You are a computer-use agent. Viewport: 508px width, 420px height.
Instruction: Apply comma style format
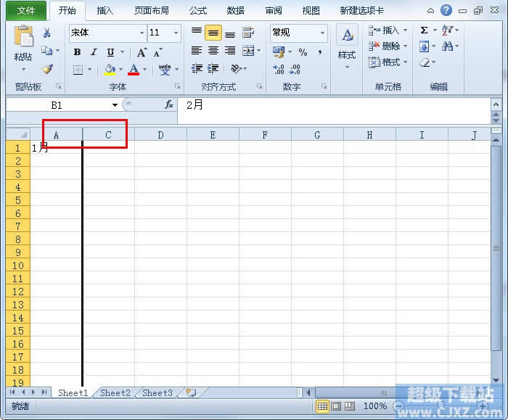point(320,52)
